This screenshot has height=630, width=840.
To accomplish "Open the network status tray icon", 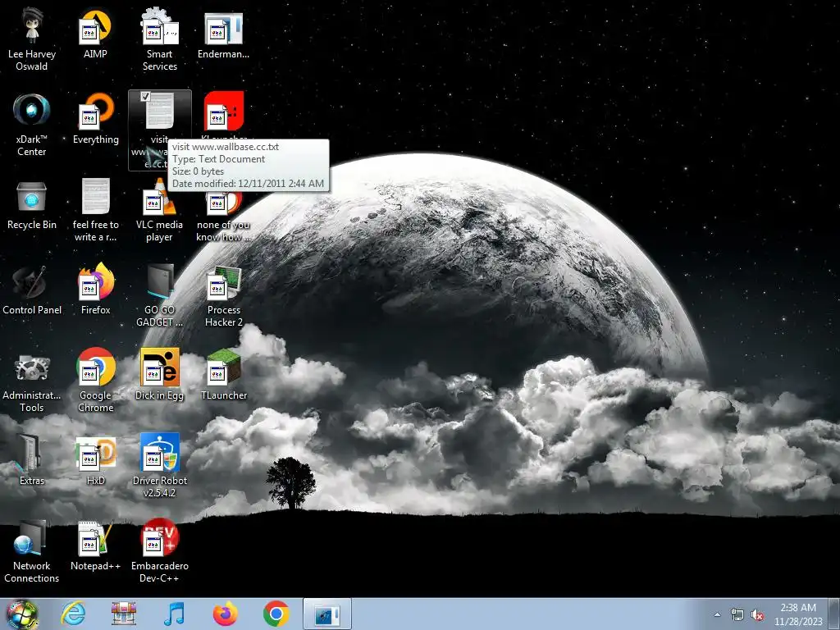I will [737, 615].
